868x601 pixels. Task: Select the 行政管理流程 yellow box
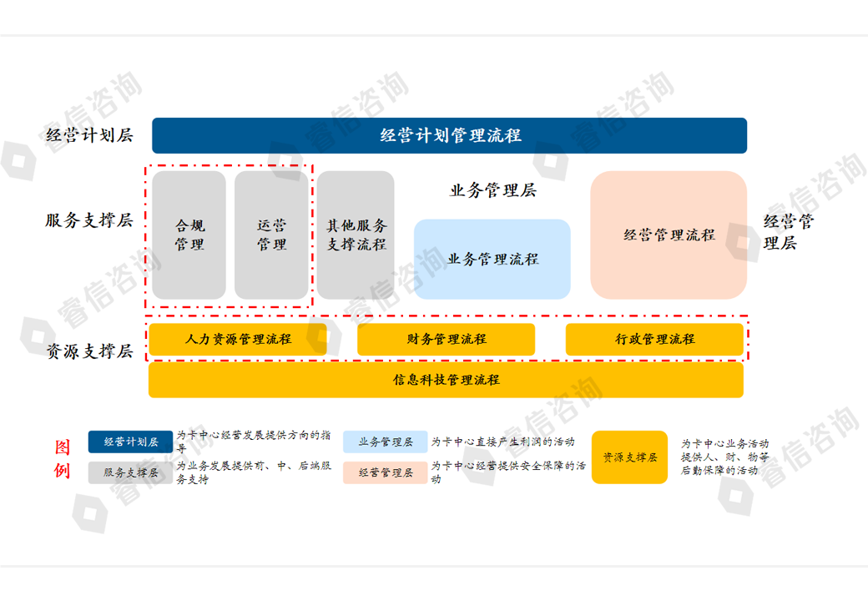pos(654,339)
